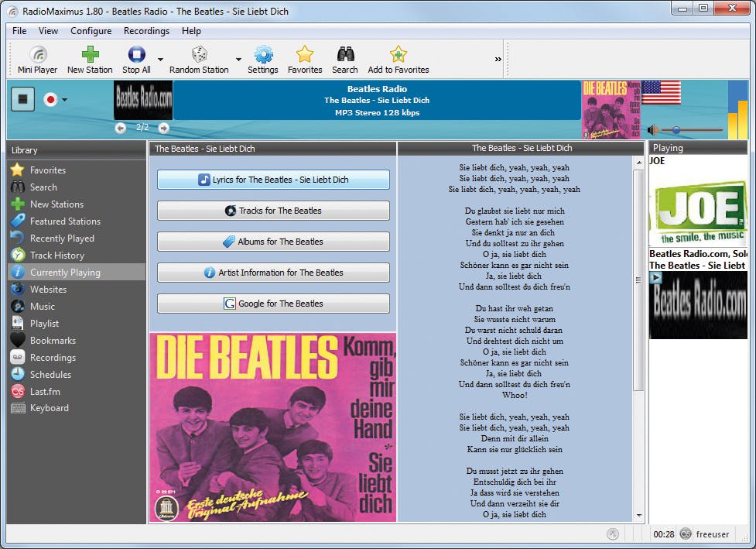Viewport: 756px width, 549px height.
Task: Open Music in the sidebar
Action: (76, 307)
